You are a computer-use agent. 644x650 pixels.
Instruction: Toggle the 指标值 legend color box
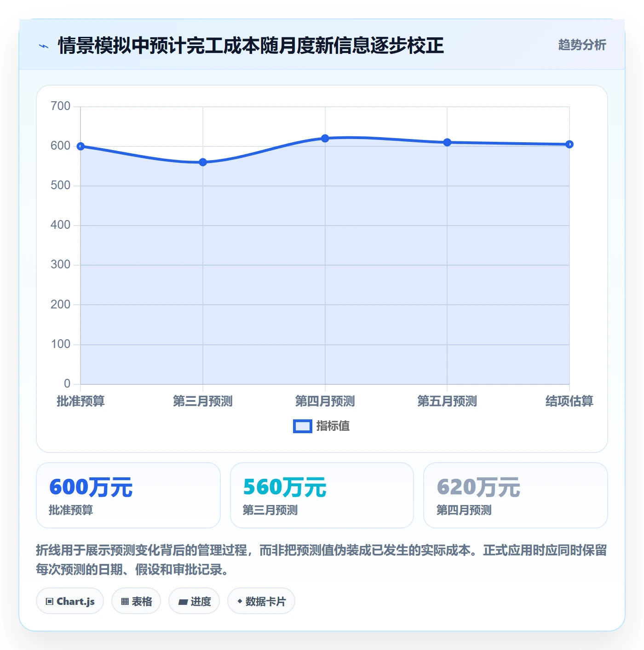click(302, 426)
